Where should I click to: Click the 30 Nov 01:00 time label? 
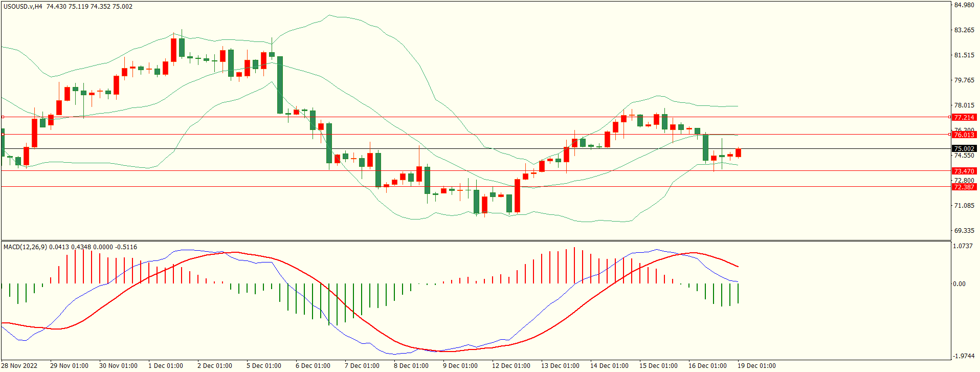pos(118,366)
